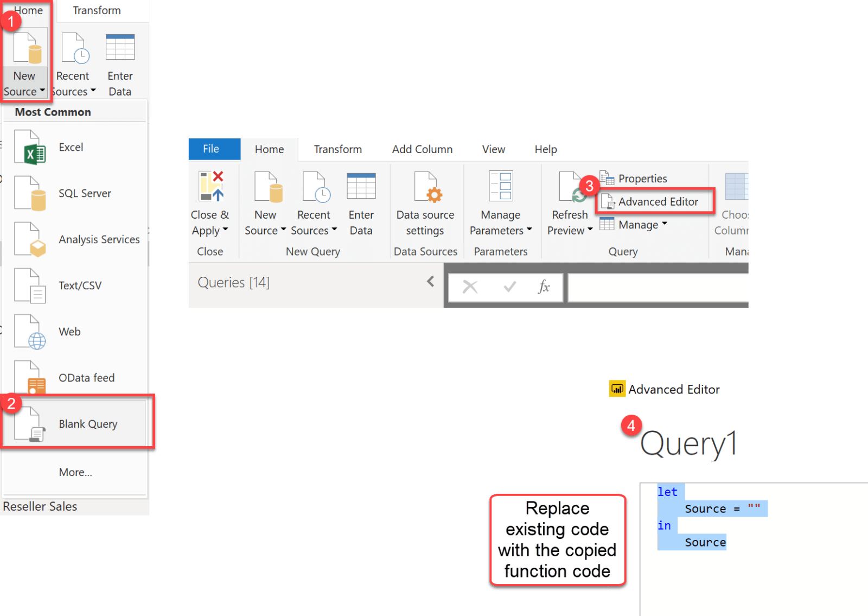The height and width of the screenshot is (616, 868).
Task: Click the Close & Apply icon
Action: pyautogui.click(x=211, y=186)
